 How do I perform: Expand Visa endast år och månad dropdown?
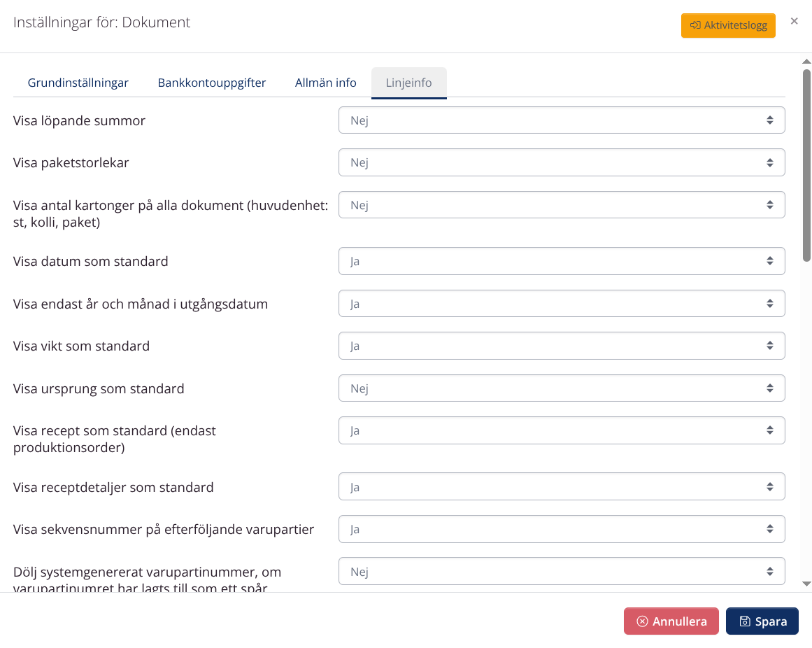pyautogui.click(x=561, y=304)
